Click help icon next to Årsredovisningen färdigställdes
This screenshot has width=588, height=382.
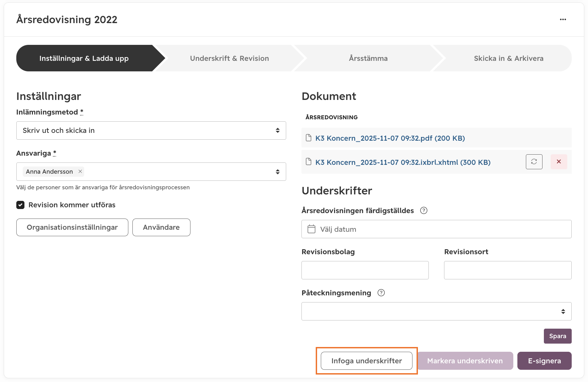424,210
